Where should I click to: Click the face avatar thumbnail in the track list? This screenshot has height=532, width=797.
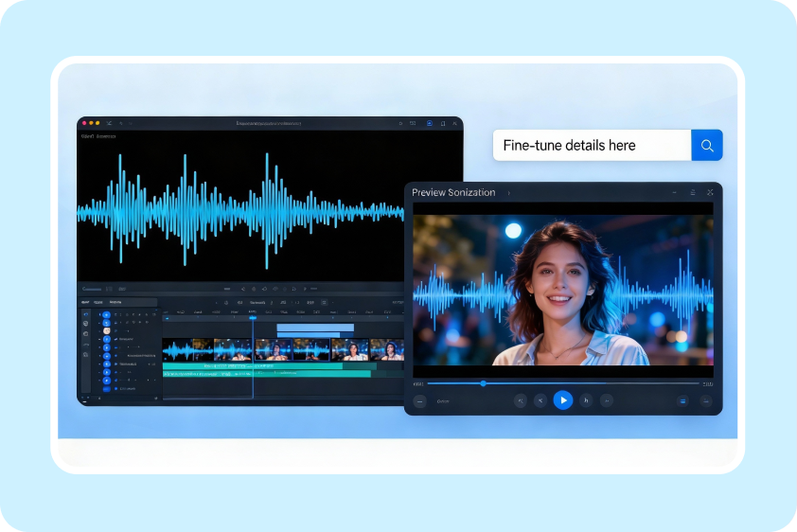click(106, 330)
